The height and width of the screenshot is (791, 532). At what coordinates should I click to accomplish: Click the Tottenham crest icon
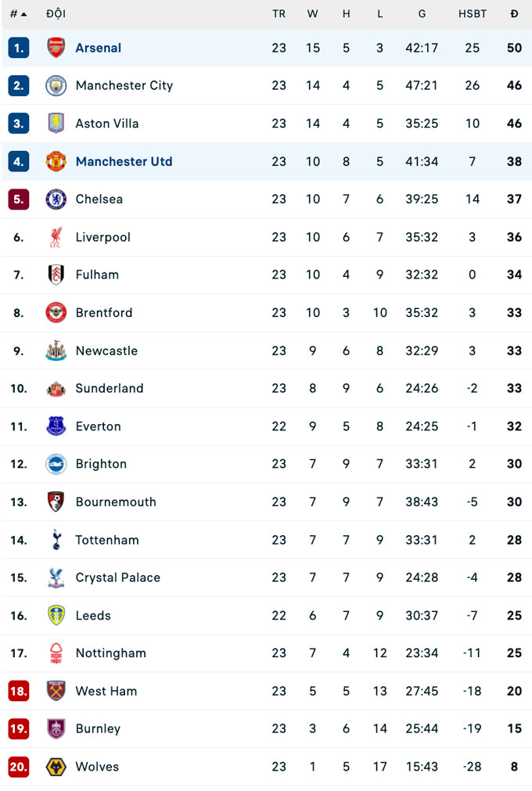click(56, 540)
